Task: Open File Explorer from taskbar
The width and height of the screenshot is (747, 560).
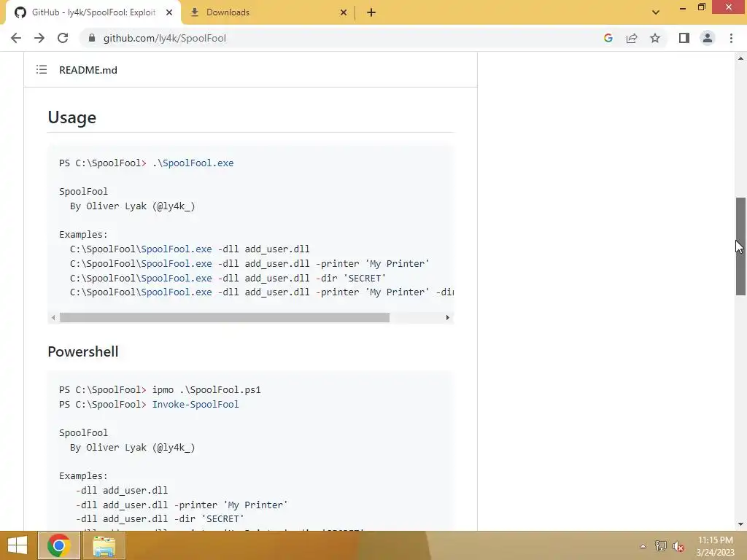Action: click(104, 545)
